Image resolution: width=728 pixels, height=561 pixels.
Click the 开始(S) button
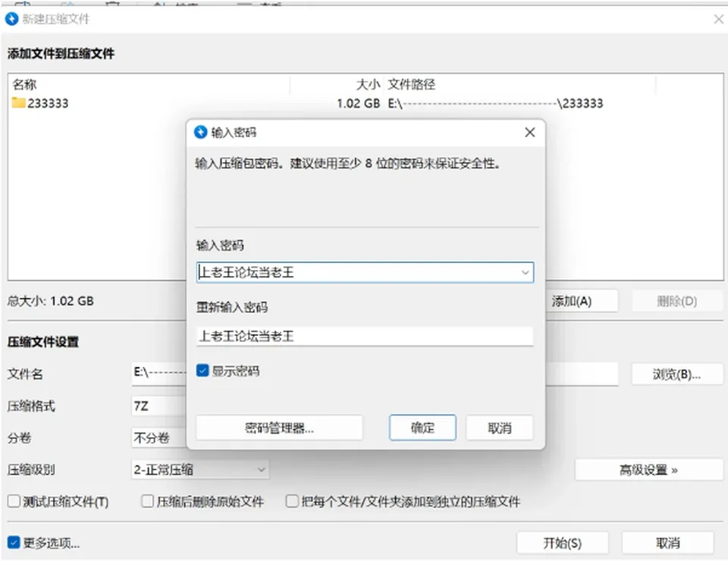[562, 543]
